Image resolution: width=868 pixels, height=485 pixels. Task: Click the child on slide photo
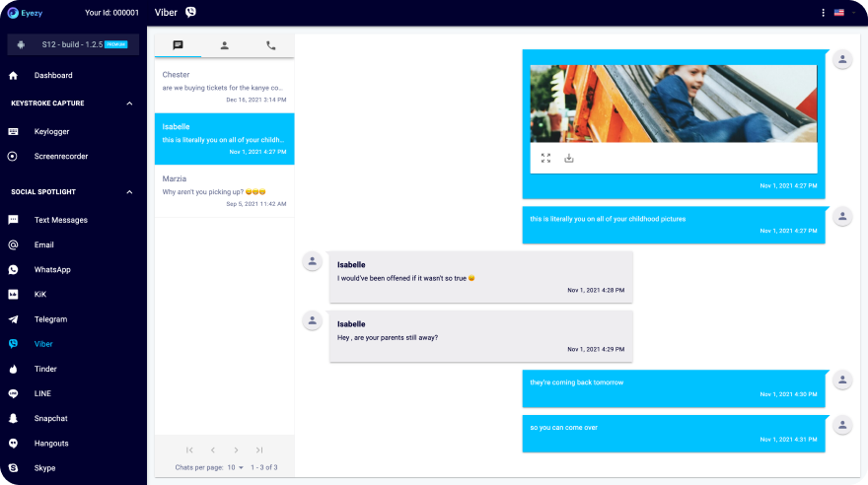(x=673, y=104)
